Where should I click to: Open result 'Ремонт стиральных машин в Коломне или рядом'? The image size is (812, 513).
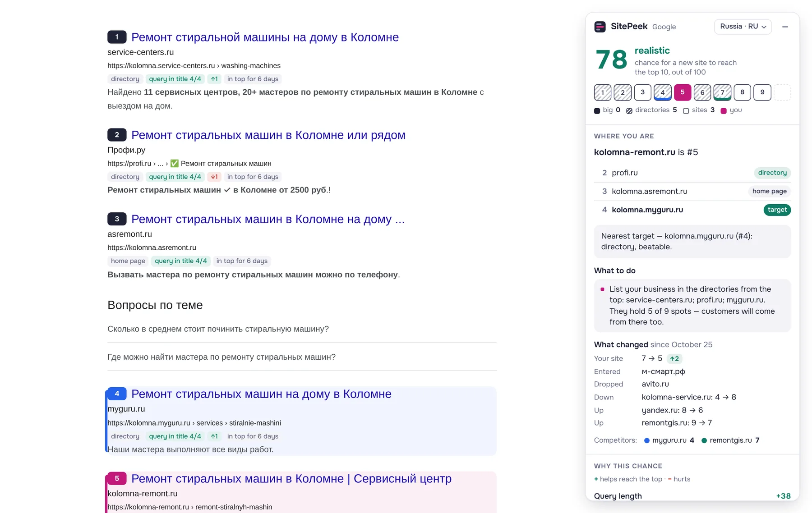(x=268, y=135)
